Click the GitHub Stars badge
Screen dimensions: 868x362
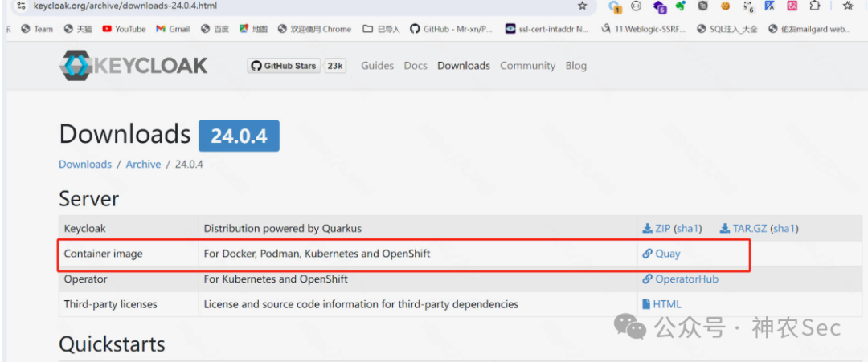[284, 66]
